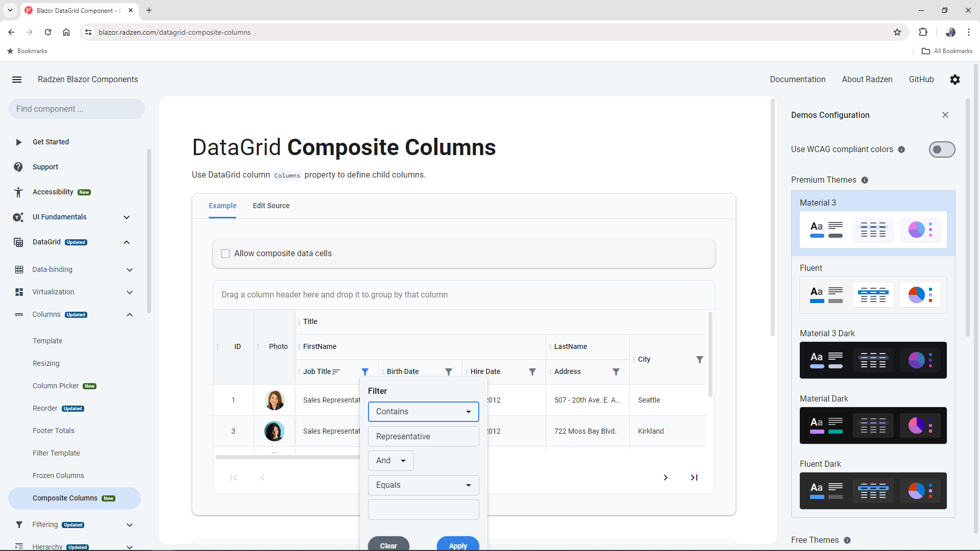Check Allow composite data cells
This screenshot has width=980, height=551.
coord(226,254)
